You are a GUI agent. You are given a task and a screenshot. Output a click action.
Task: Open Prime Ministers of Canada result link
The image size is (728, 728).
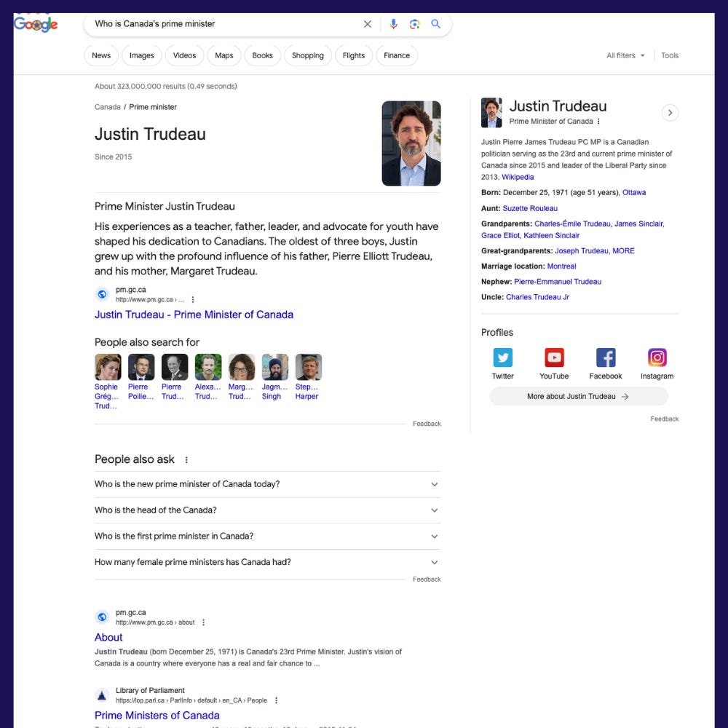(x=157, y=716)
